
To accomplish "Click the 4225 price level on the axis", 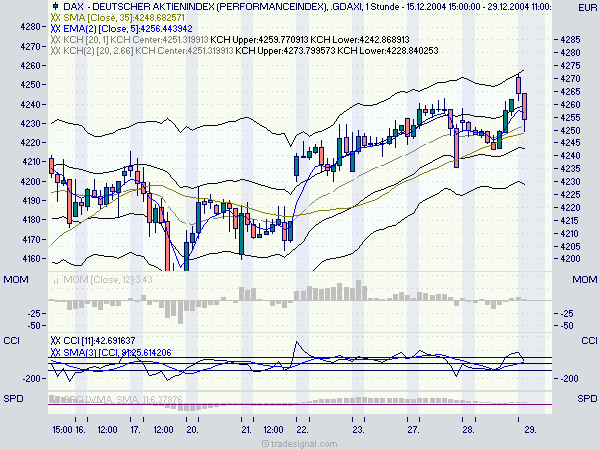I will coord(570,195).
